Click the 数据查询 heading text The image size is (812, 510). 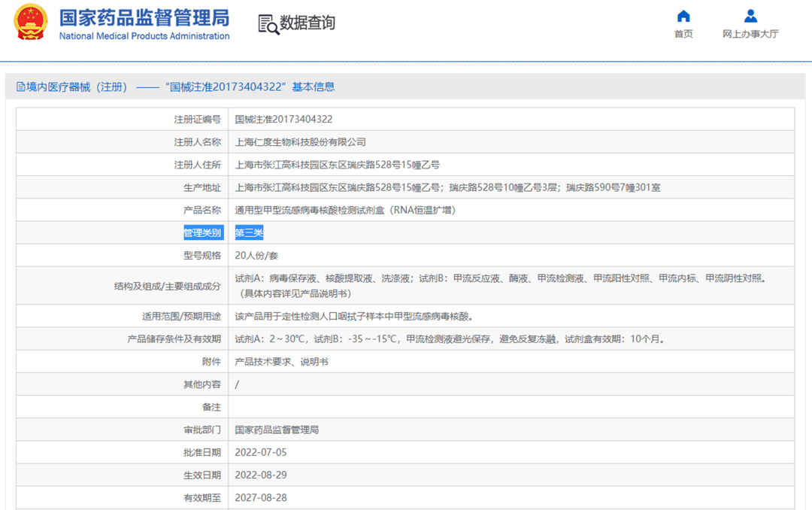click(308, 23)
